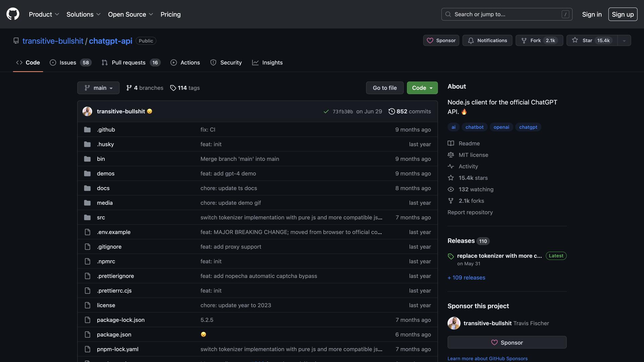Click the fork icon next to 4 branches

129,87
